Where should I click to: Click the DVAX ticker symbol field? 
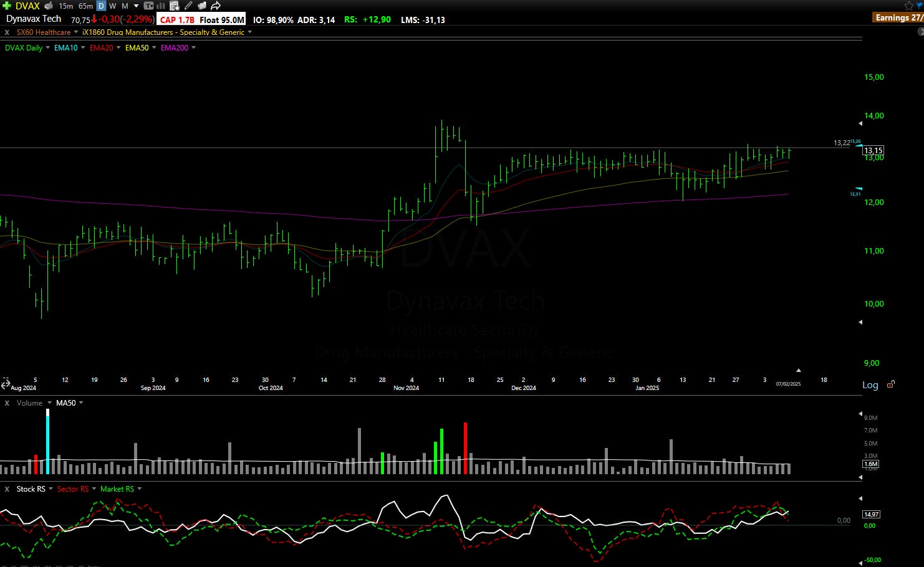pos(27,6)
